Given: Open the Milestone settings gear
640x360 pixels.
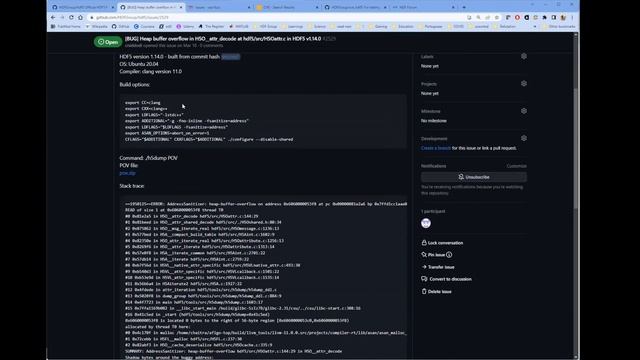Looking at the screenshot, I should click(524, 111).
